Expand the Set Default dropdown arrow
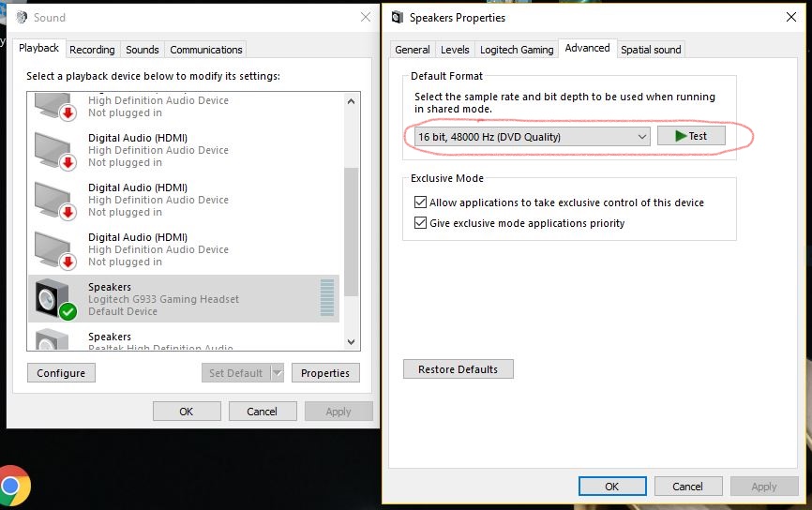The width and height of the screenshot is (812, 510). [277, 373]
